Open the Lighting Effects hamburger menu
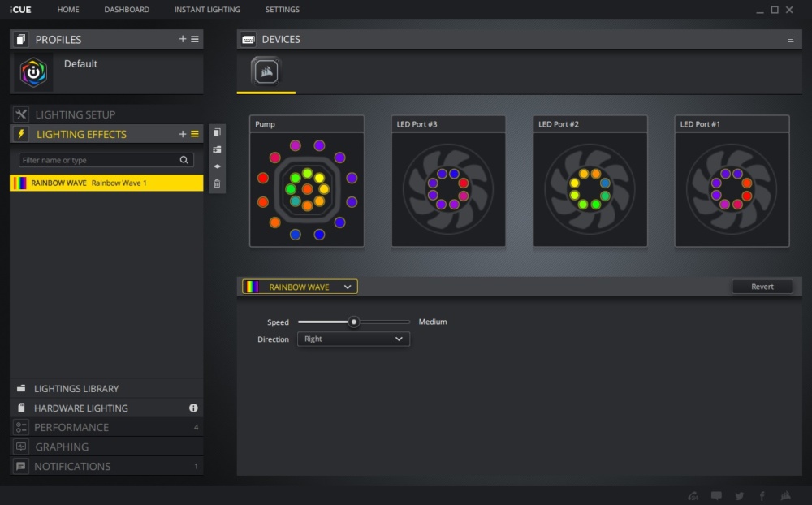Screen dimensions: 812x505 click(195, 134)
